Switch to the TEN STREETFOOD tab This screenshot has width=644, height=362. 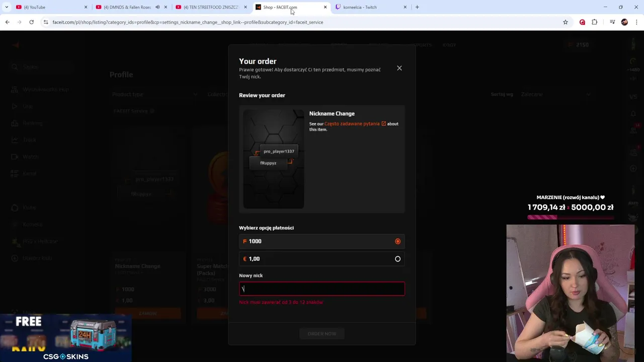pos(211,7)
